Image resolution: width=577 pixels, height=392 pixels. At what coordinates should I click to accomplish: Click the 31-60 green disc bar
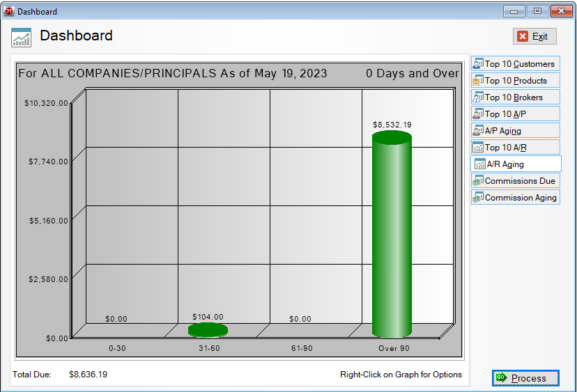coord(208,330)
